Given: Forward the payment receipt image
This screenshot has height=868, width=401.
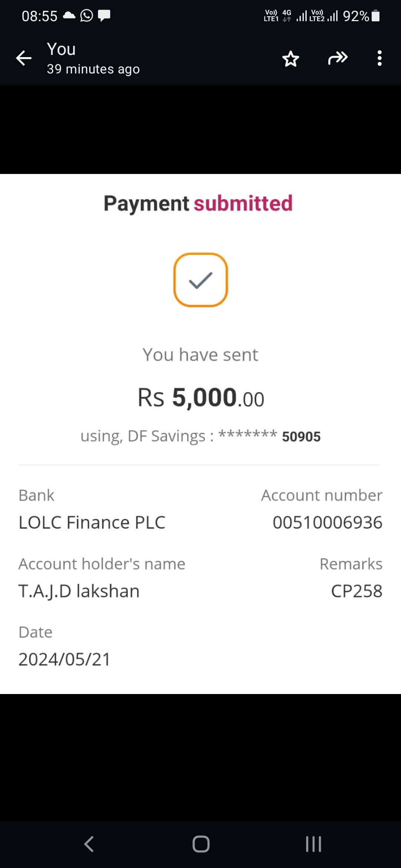Looking at the screenshot, I should [338, 58].
